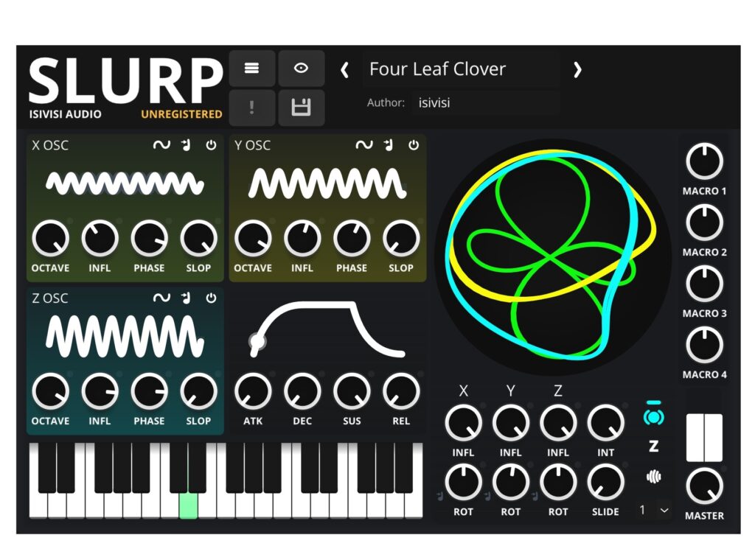Go to the previous preset with the left chevron

(x=345, y=69)
